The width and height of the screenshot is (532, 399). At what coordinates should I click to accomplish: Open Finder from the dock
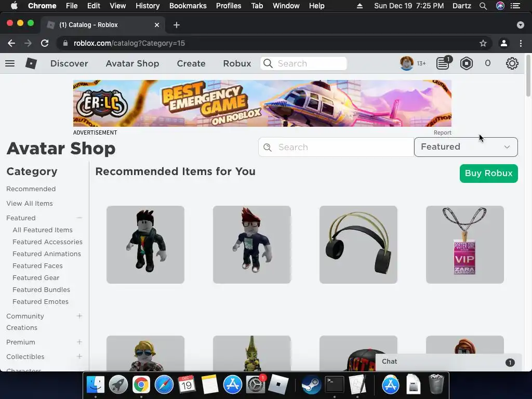96,385
